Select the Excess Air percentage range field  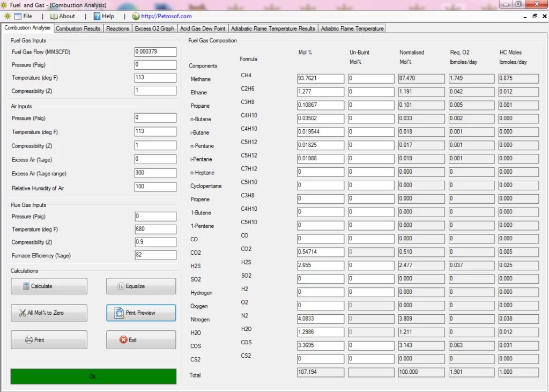tap(155, 173)
